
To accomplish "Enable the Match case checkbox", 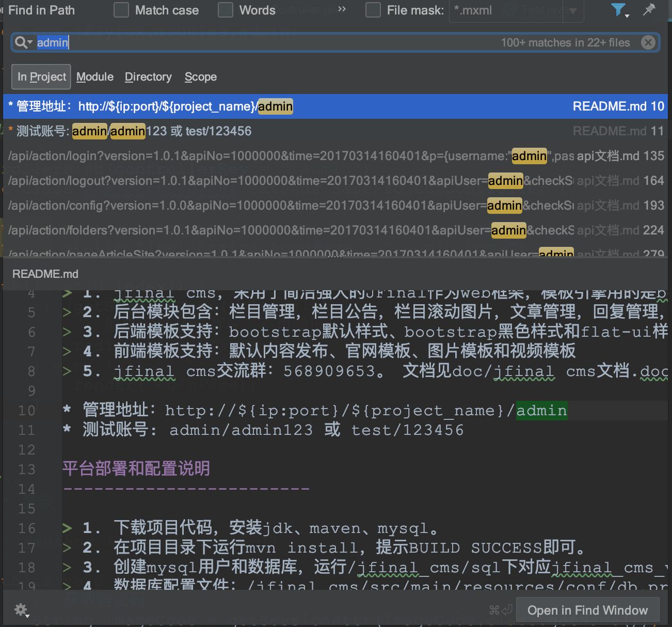I will pos(121,10).
